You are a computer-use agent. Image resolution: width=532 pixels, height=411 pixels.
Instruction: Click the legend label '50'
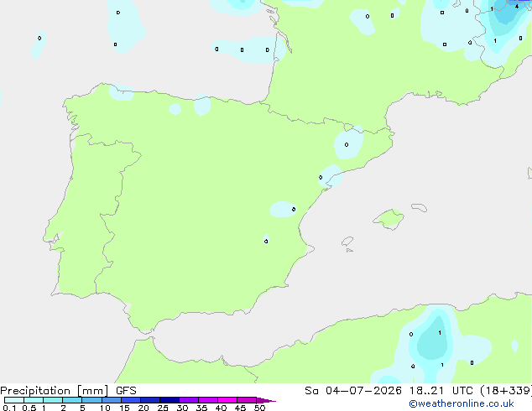(x=259, y=408)
